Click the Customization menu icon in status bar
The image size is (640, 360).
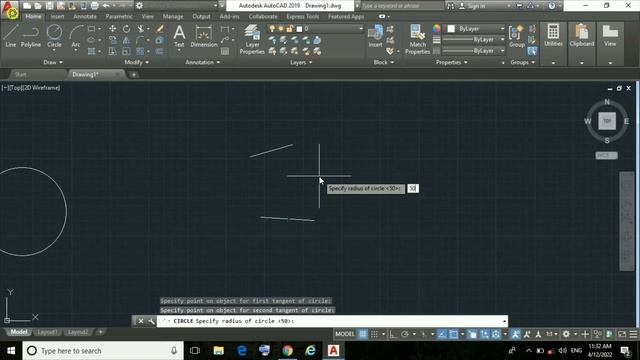633,334
